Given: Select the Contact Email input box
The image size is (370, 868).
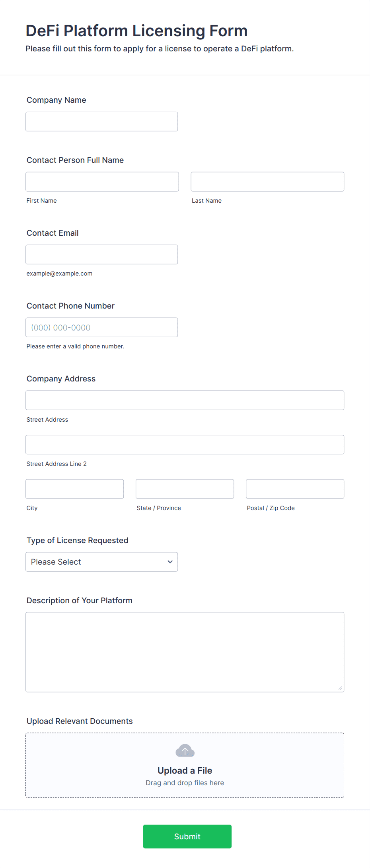Looking at the screenshot, I should click(x=102, y=254).
